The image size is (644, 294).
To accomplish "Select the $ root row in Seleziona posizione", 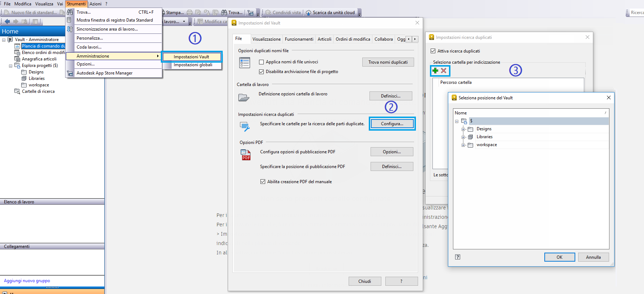I will 539,121.
